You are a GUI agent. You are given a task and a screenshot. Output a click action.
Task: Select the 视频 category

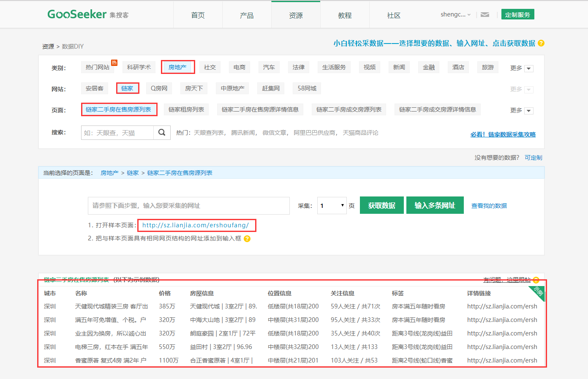(370, 67)
